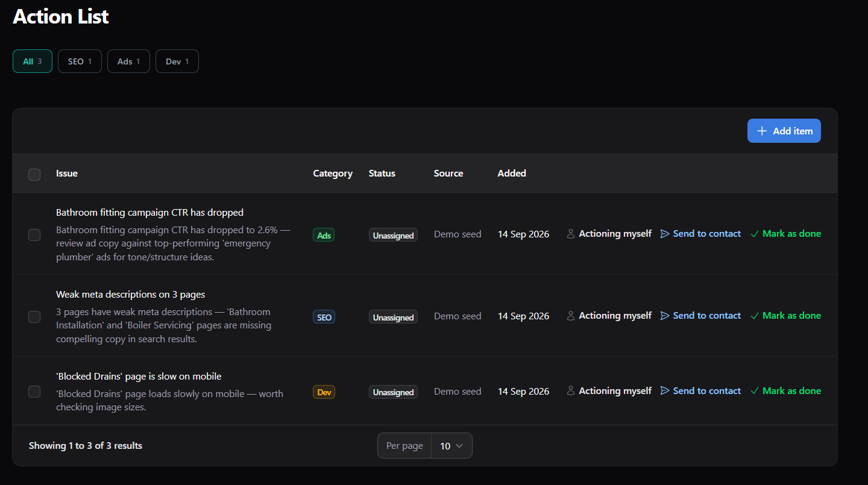This screenshot has height=485, width=868.
Task: Tick the select-all checkbox in table header
Action: pos(34,174)
